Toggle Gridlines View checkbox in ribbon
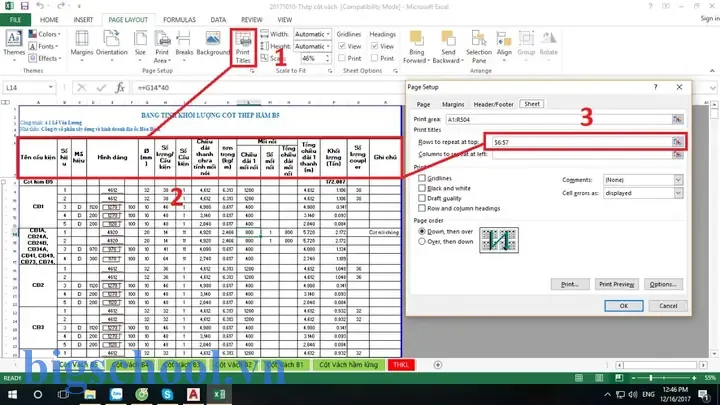 (342, 46)
